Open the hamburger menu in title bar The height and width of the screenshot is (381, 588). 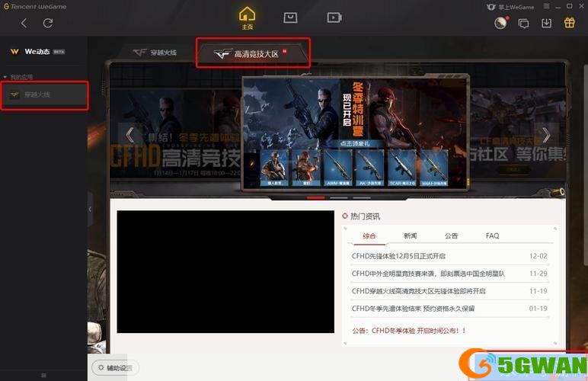point(546,6)
